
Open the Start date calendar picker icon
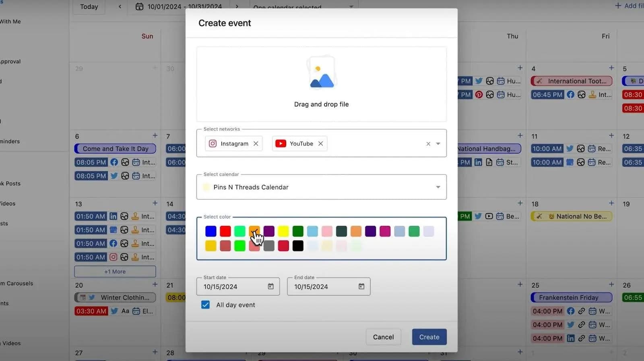coord(271,286)
